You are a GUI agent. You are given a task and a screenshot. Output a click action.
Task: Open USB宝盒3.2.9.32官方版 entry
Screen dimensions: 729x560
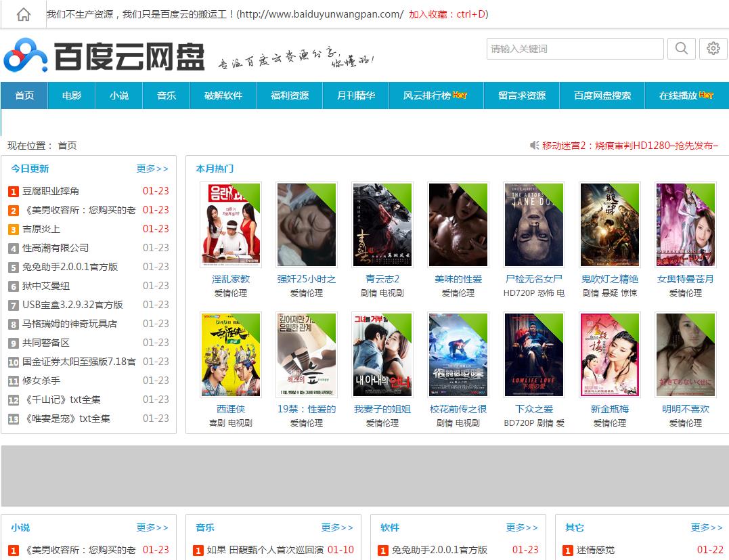click(x=72, y=305)
